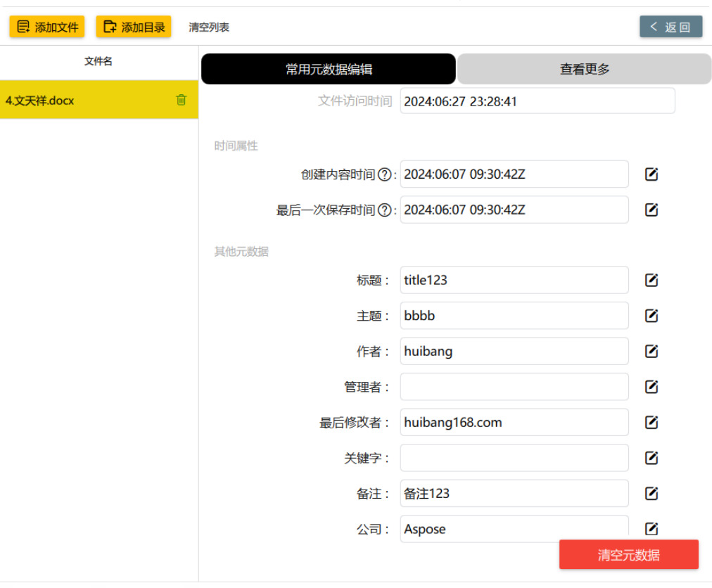This screenshot has width=712, height=588.
Task: Click 清空列表 to clear the list
Action: pyautogui.click(x=209, y=27)
